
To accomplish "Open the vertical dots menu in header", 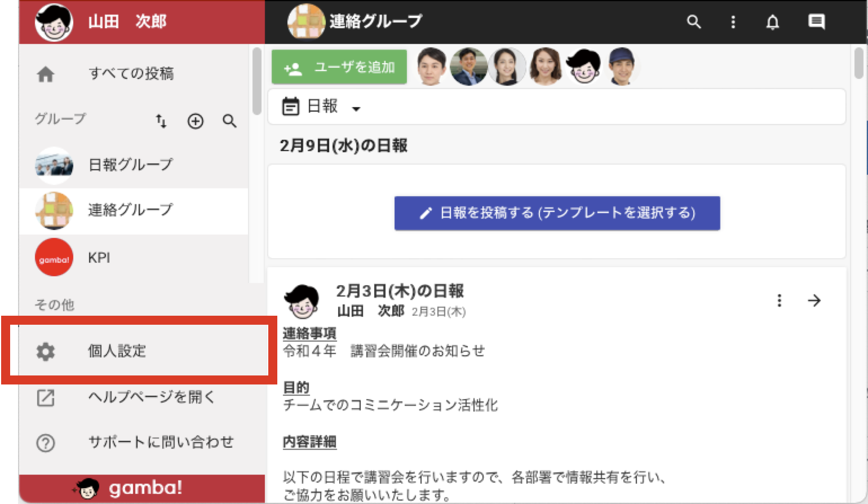I will (x=733, y=22).
